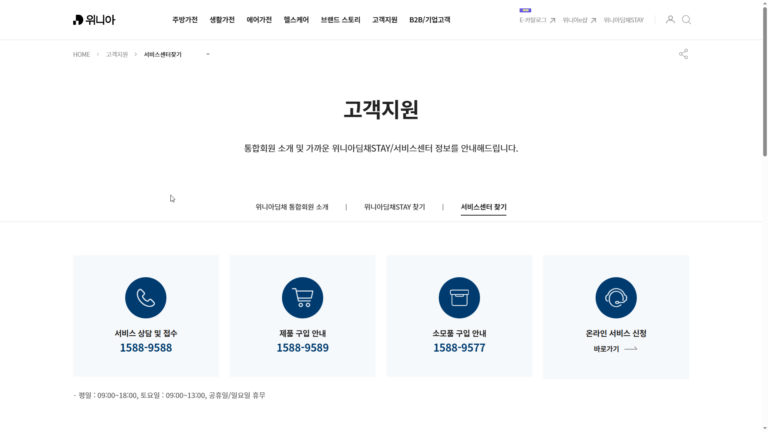Click 서비스센터찾기 breadcrumb text
Image resolution: width=768 pixels, height=432 pixels.
tap(163, 54)
